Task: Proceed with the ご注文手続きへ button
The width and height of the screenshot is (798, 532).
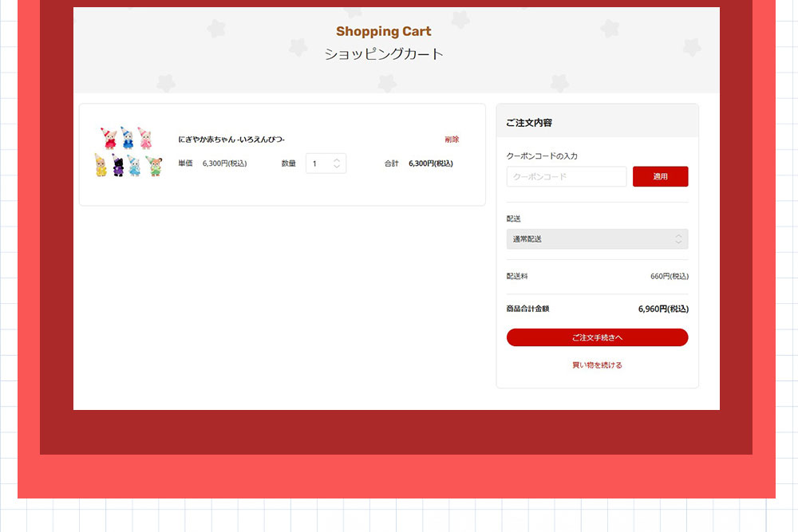Action: pyautogui.click(x=597, y=337)
